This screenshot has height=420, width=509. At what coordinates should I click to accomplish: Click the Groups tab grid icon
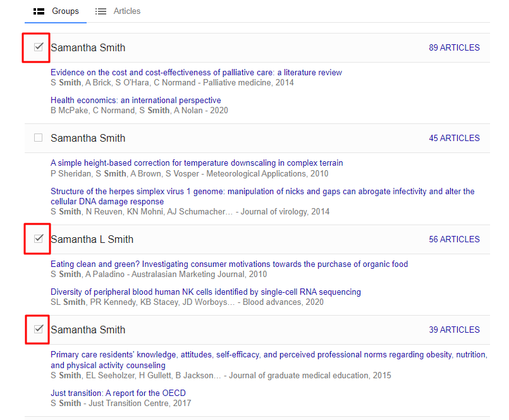coord(39,11)
